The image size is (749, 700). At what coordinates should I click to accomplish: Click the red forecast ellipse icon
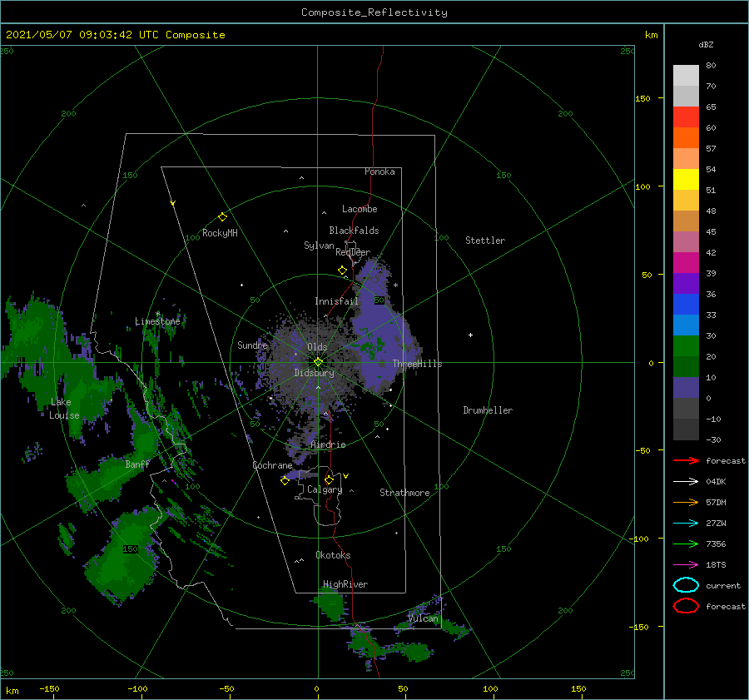(x=686, y=606)
